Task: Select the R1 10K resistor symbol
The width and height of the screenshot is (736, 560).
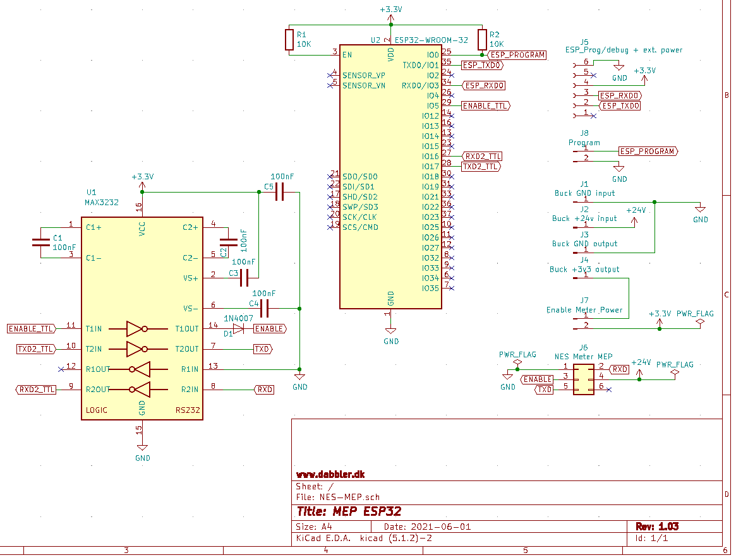Action: coord(289,40)
